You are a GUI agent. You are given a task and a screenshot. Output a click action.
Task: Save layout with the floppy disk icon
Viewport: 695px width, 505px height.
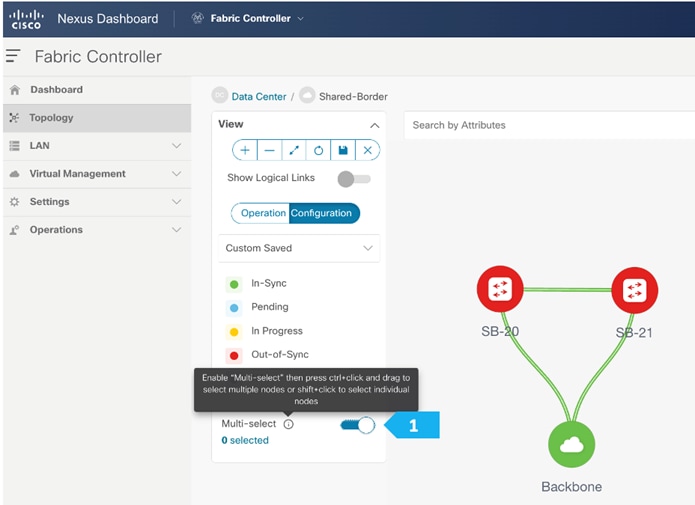(x=343, y=150)
